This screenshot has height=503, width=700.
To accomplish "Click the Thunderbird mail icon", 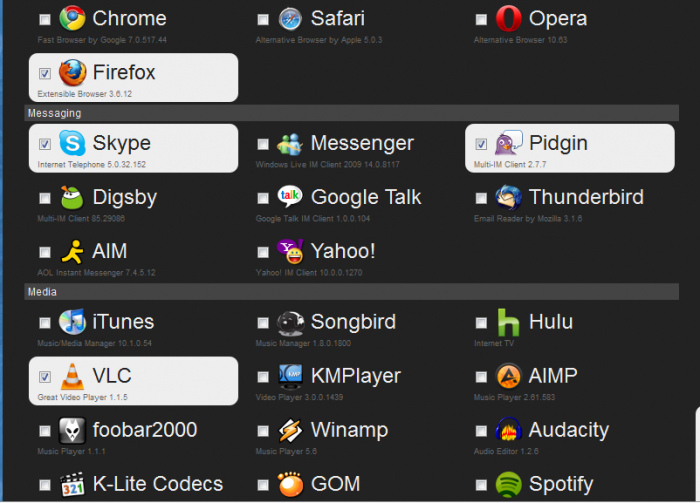I will (x=508, y=197).
